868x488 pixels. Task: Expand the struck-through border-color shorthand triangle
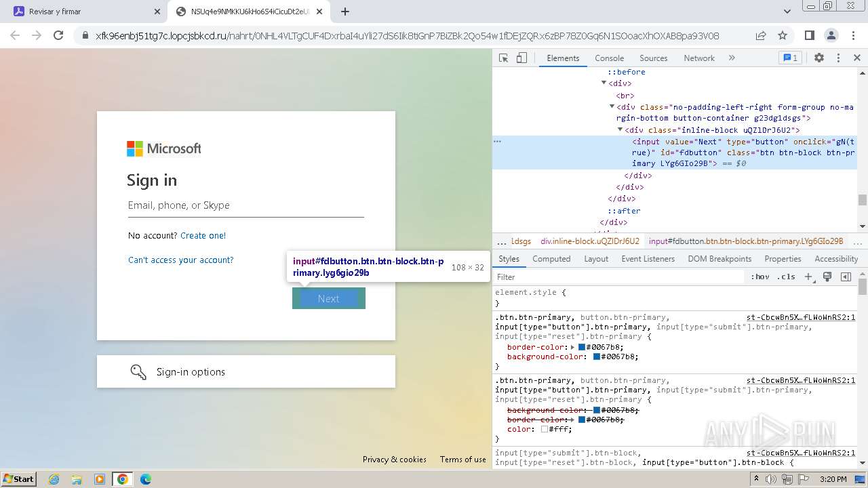[573, 420]
